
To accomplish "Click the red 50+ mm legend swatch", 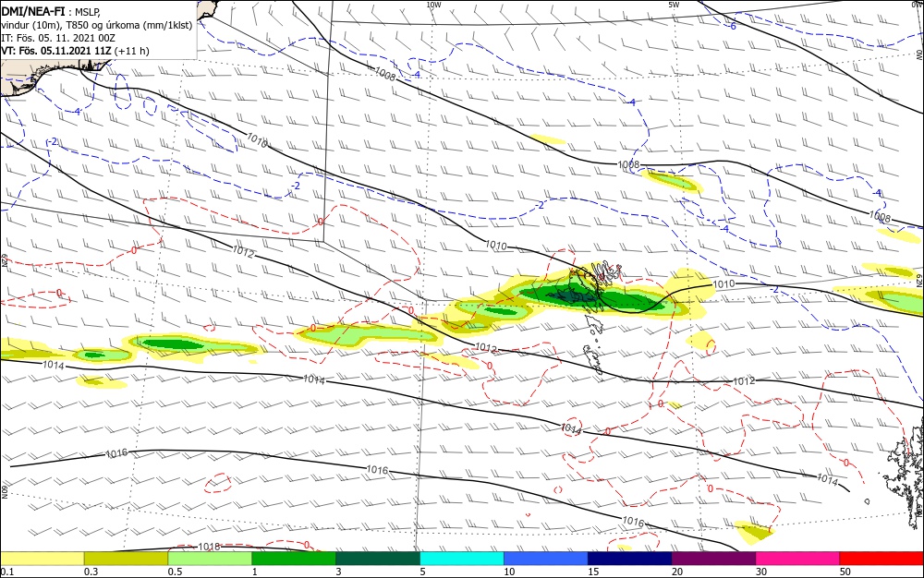I will click(881, 559).
